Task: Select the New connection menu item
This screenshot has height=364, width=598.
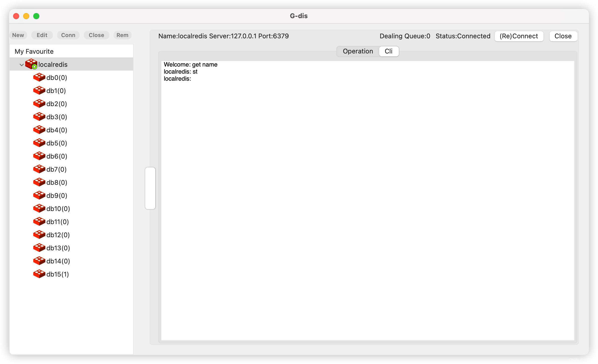Action: [18, 35]
